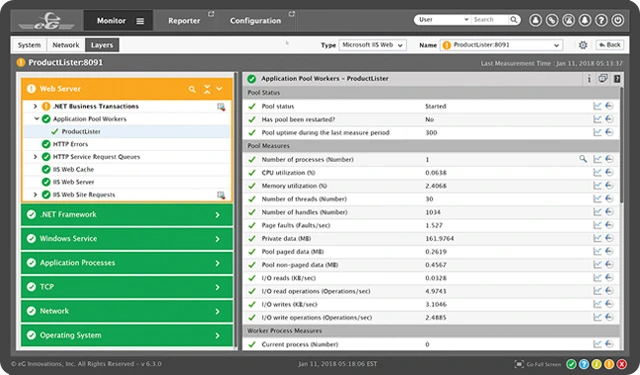This screenshot has width=640, height=375.
Task: Click the value 161.9764 for Private data
Action: (439, 238)
